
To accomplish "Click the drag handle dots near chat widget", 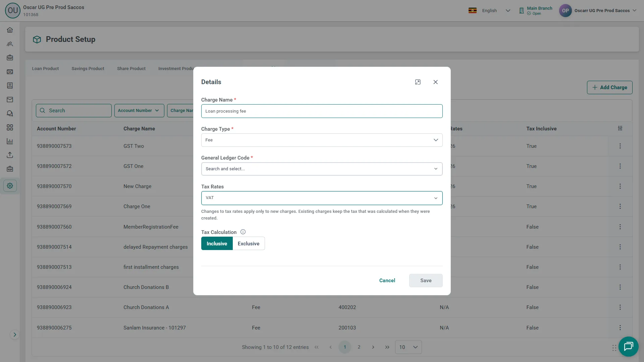I will click(x=614, y=348).
